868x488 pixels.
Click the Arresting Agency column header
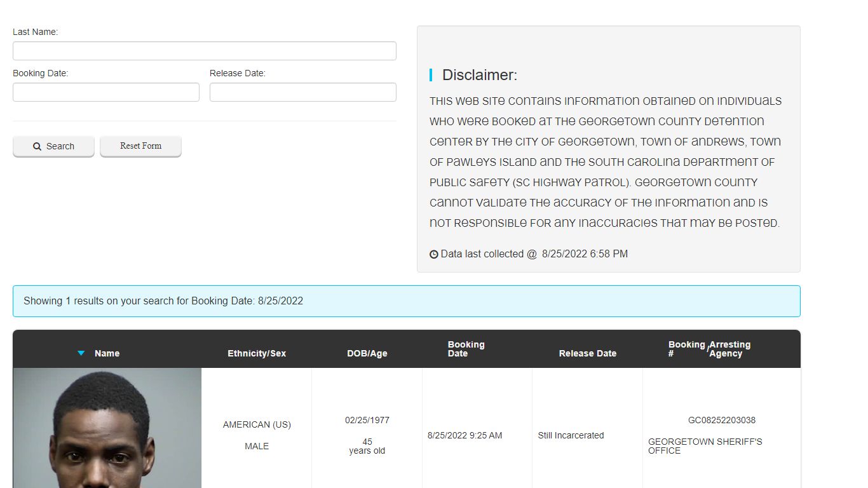click(x=729, y=349)
